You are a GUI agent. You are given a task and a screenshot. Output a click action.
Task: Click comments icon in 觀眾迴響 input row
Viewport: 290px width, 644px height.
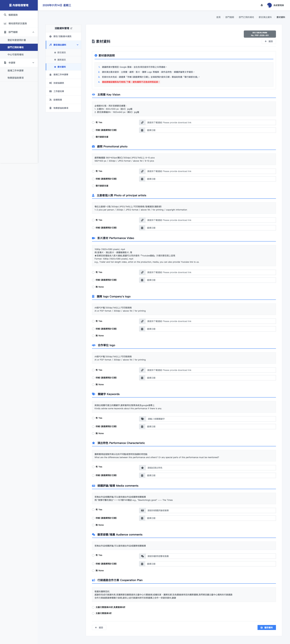click(142, 556)
